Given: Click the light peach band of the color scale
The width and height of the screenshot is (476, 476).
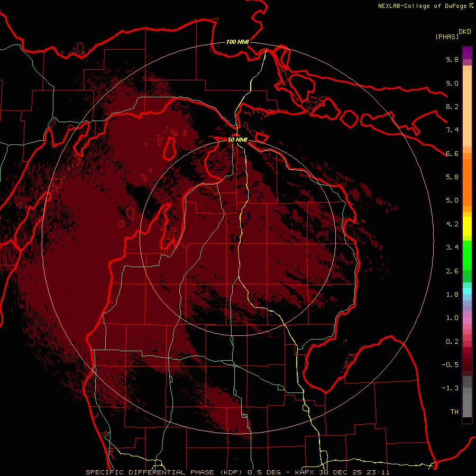Looking at the screenshot, I should point(467,108).
